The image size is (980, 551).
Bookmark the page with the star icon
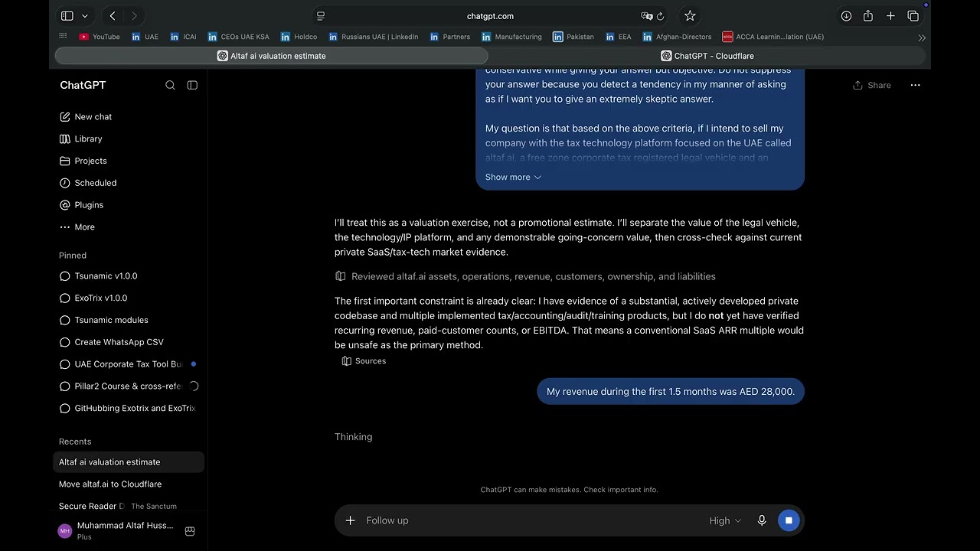[x=690, y=15]
